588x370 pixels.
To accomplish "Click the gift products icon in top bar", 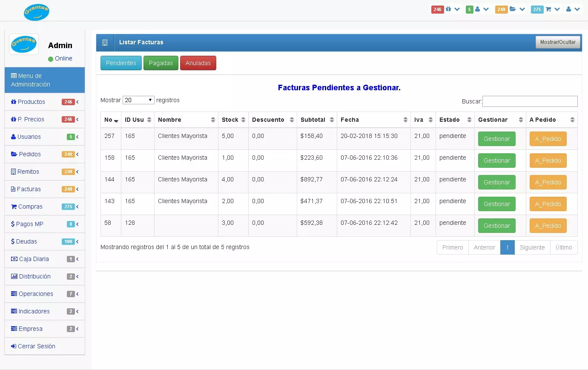I will click(448, 9).
